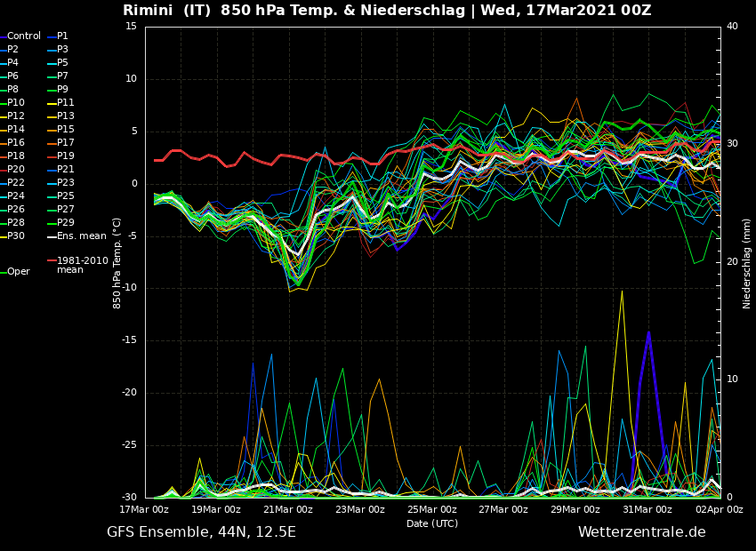Click the P6 legend label
The image size is (756, 551).
(12, 76)
